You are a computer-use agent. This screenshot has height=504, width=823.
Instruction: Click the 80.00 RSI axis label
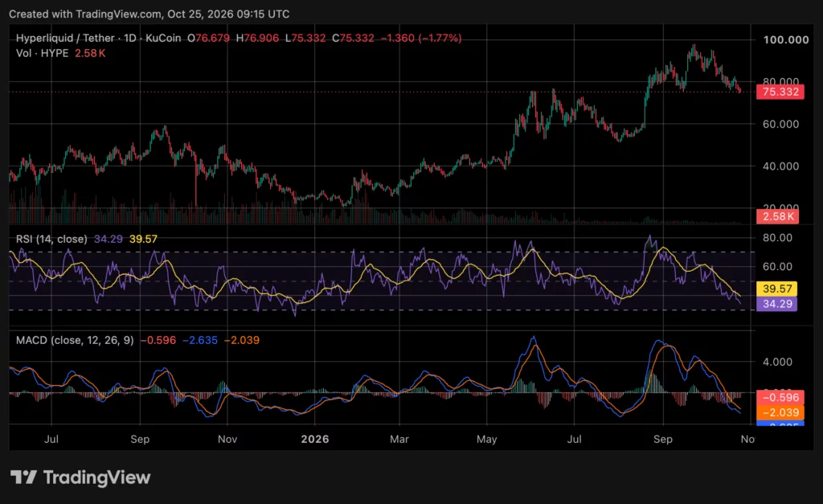pyautogui.click(x=777, y=238)
